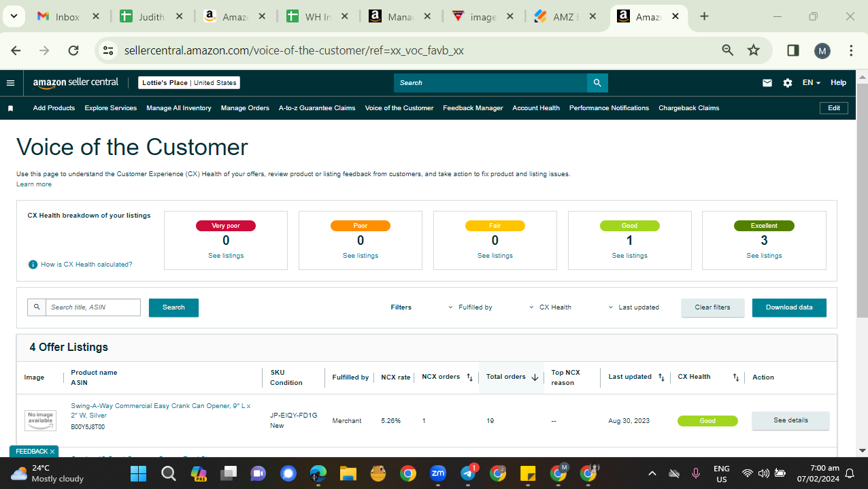Sort by Last updated arrows icon

point(661,377)
